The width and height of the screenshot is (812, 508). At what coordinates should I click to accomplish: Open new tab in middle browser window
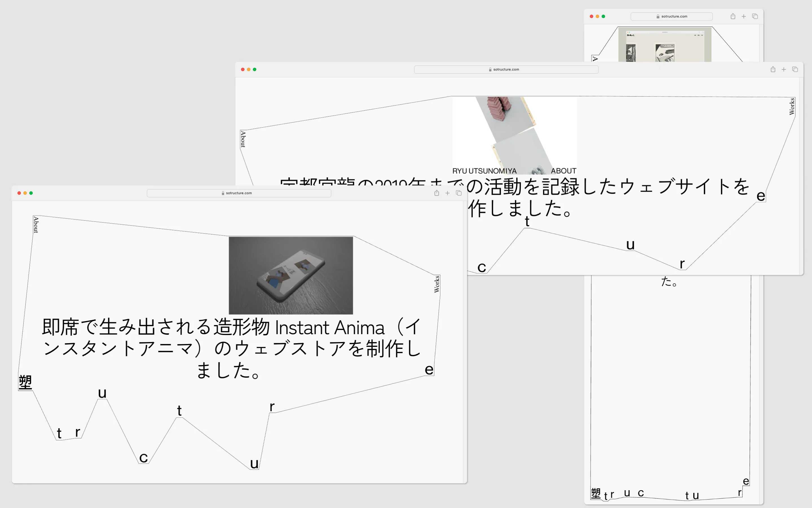784,69
